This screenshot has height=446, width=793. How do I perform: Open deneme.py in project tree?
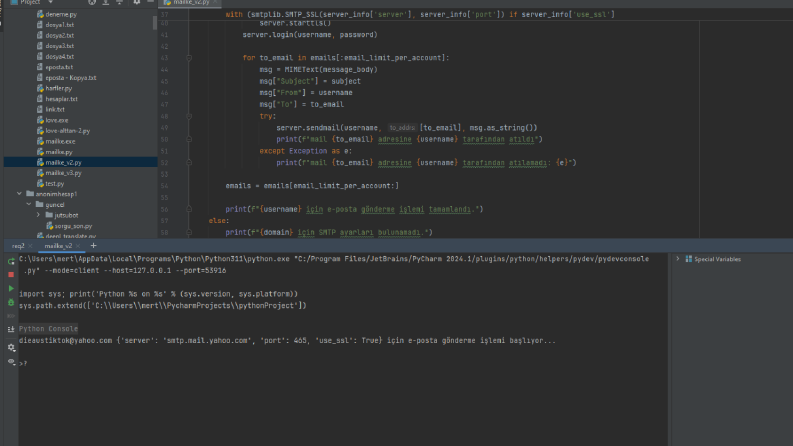click(x=61, y=14)
